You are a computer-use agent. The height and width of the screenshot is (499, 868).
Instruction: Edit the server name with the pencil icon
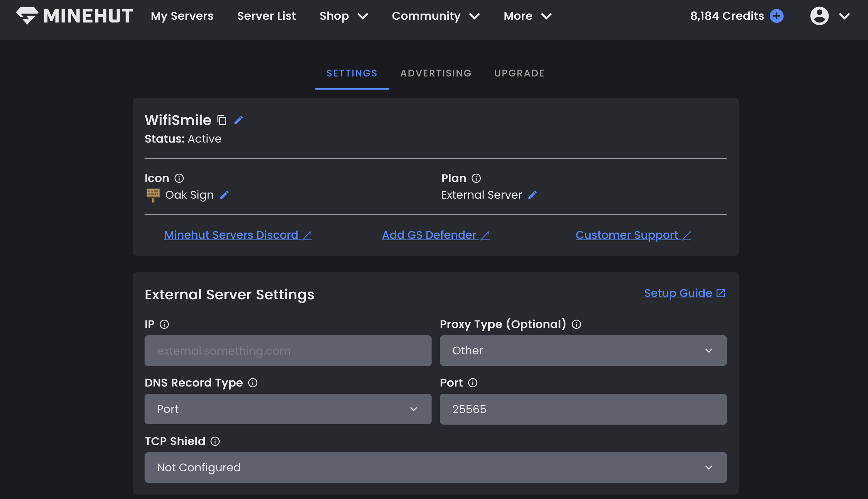click(x=239, y=120)
